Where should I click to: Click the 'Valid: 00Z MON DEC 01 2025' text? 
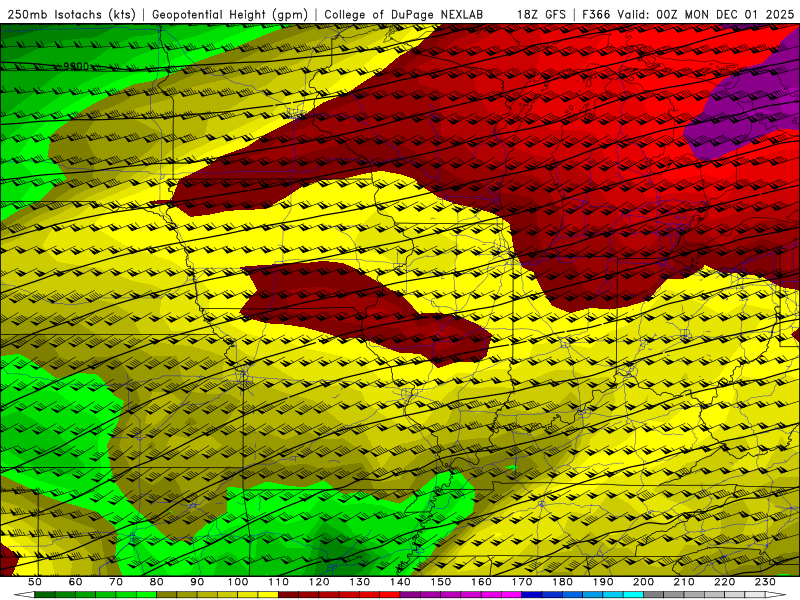click(706, 15)
